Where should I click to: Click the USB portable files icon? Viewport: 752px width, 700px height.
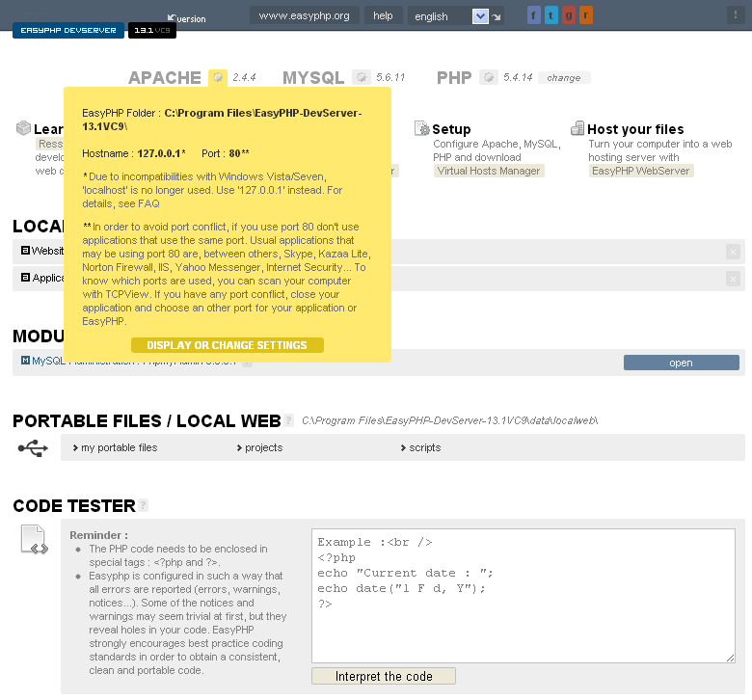tap(33, 448)
